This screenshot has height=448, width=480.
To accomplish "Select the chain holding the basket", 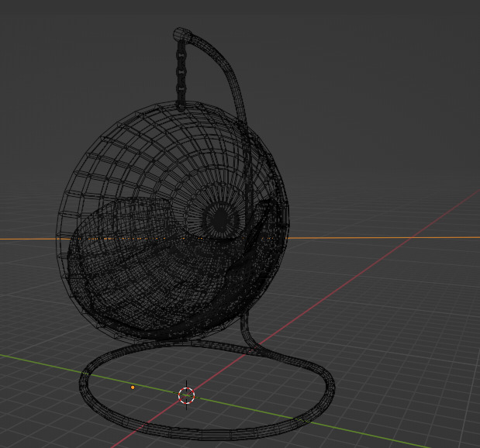I will [181, 74].
